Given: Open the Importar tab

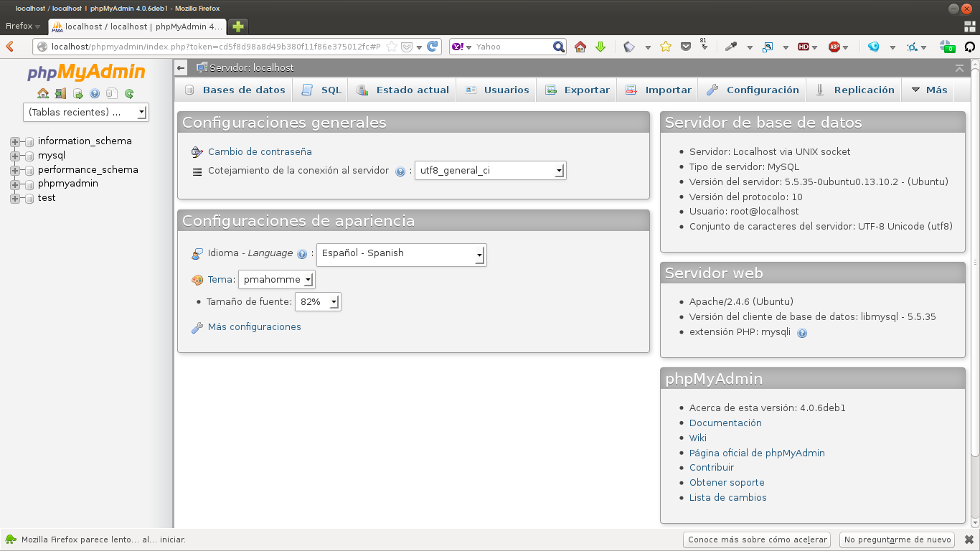Looking at the screenshot, I should pos(658,90).
